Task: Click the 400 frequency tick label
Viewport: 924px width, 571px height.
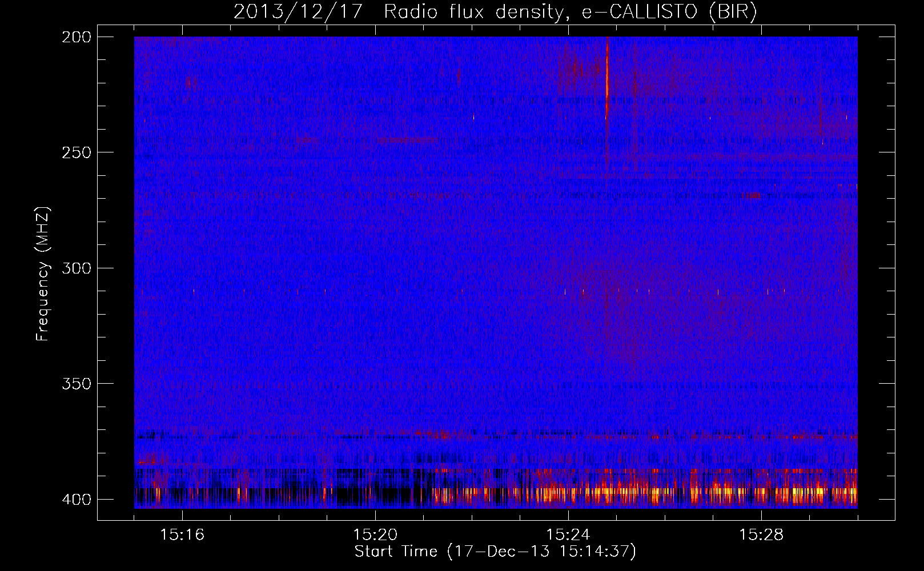Action: (76, 500)
